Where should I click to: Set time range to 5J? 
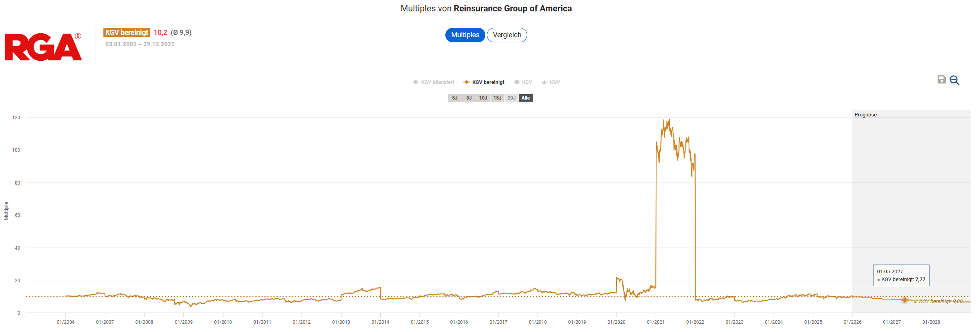click(454, 98)
